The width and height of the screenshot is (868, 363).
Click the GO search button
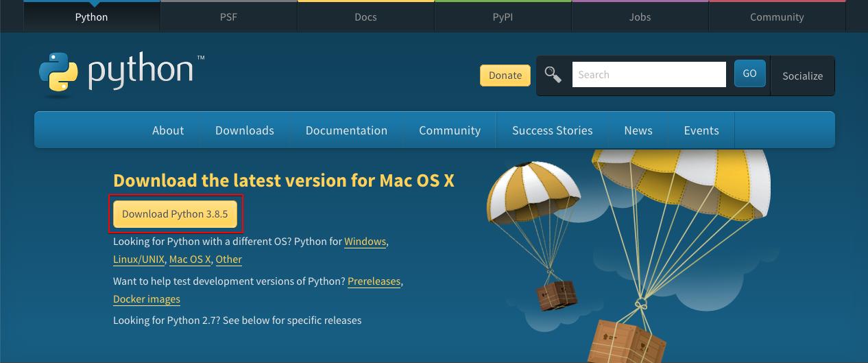coord(749,73)
